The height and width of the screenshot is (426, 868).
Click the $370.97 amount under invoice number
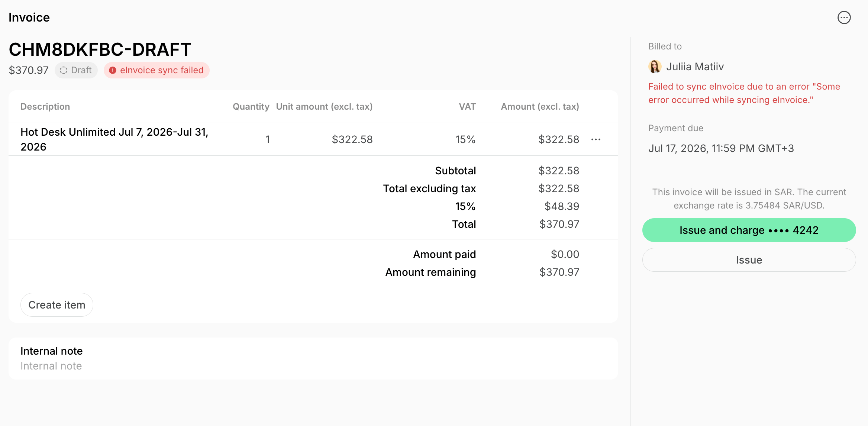29,70
